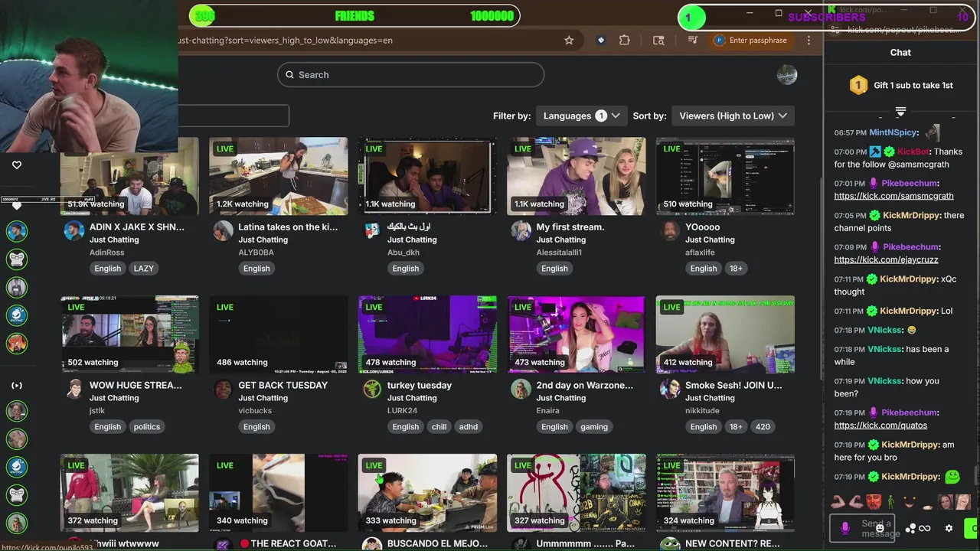
Task: Click into the Search field
Action: (x=410, y=74)
